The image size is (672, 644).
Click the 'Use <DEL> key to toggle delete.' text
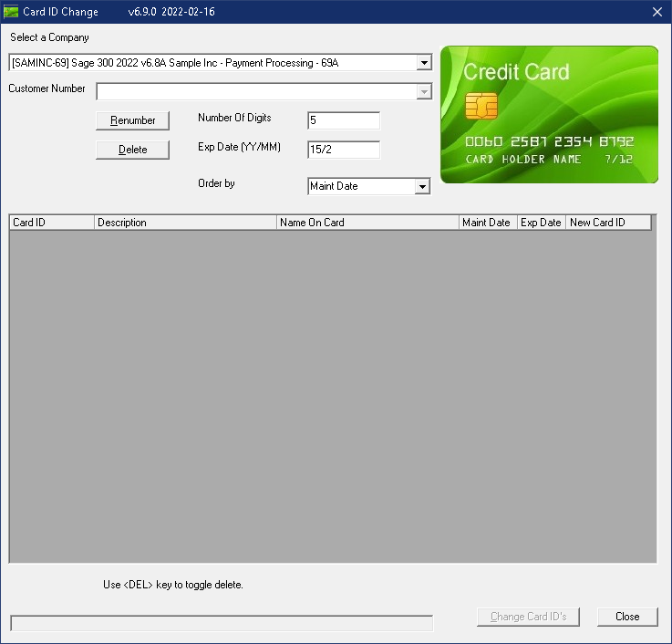coord(173,585)
